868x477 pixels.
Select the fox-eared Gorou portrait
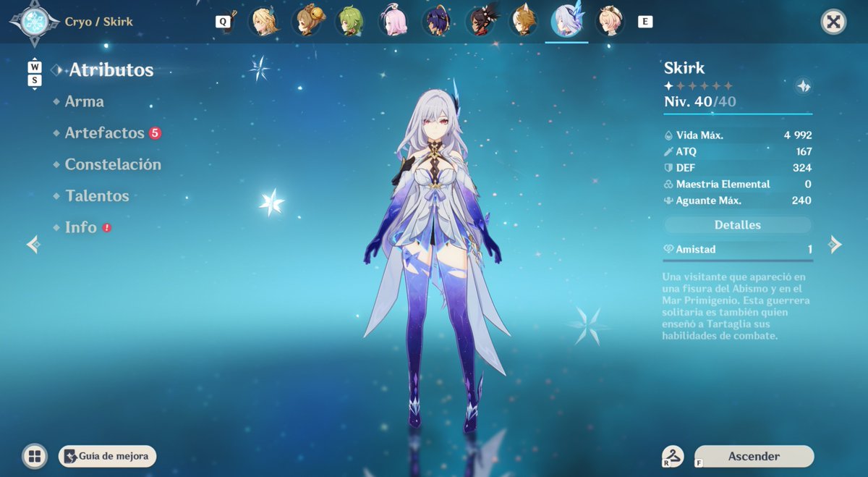click(x=522, y=22)
